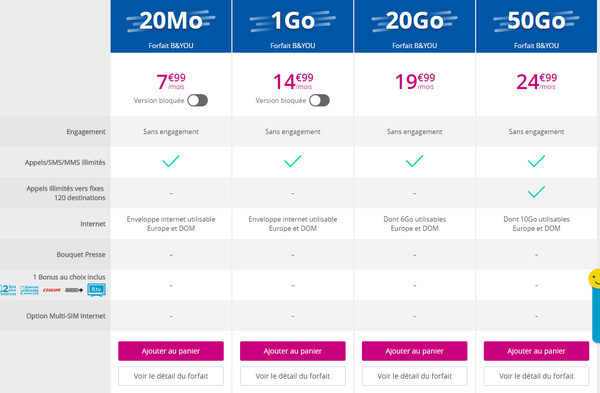600x393 pixels.
Task: Select the 50Go Forfait B&YOU header
Action: (x=536, y=26)
